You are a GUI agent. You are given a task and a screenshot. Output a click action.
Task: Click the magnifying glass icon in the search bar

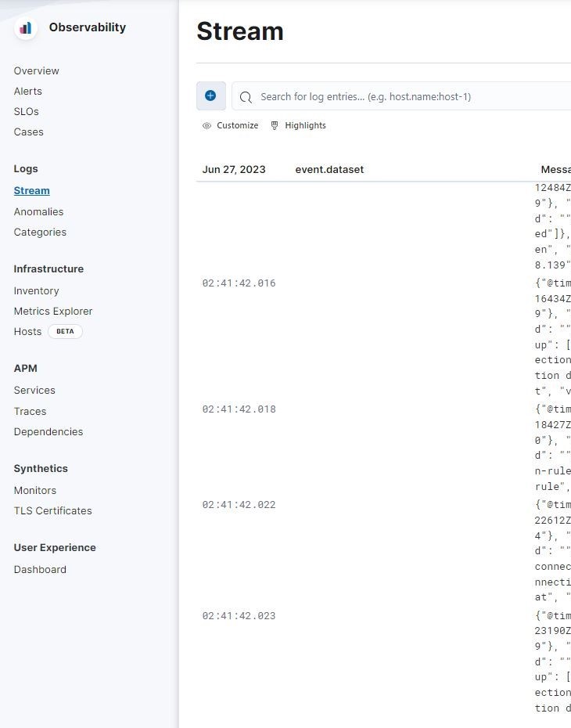(x=246, y=97)
